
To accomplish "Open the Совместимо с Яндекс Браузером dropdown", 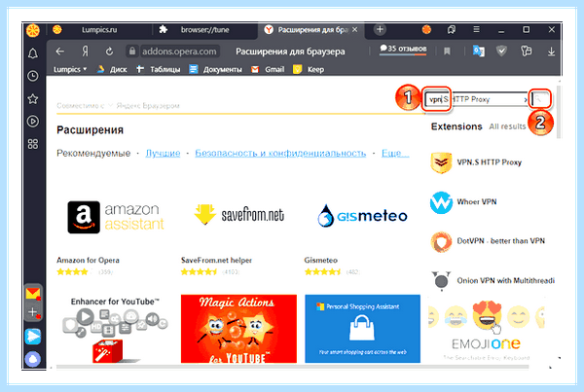I will point(118,106).
